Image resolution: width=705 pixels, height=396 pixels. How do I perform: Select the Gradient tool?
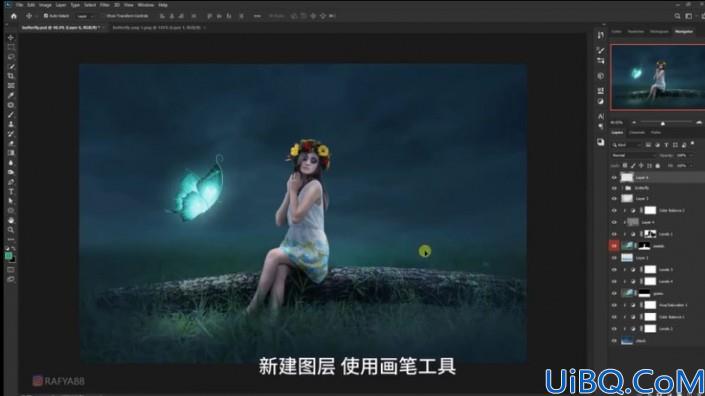click(11, 153)
